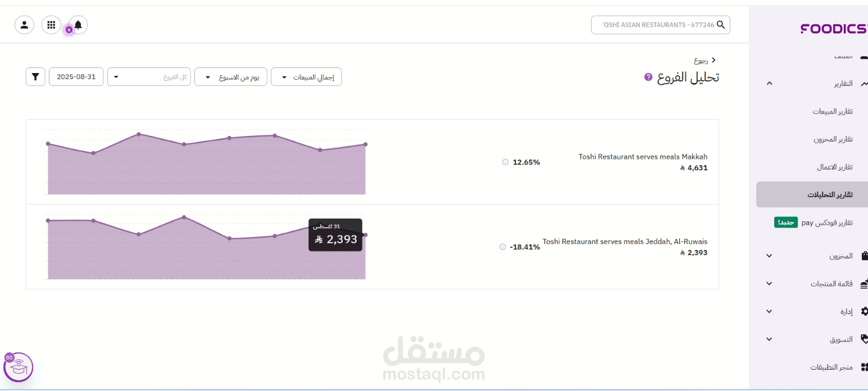Click the متجر التطبيقات apps icon
The width and height of the screenshot is (868, 391).
click(x=864, y=367)
